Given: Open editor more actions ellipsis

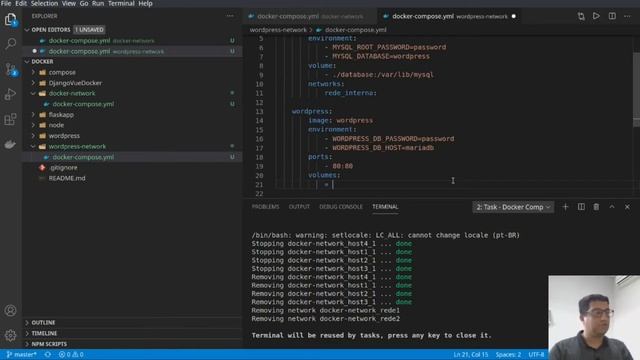Looking at the screenshot, I should [627, 16].
